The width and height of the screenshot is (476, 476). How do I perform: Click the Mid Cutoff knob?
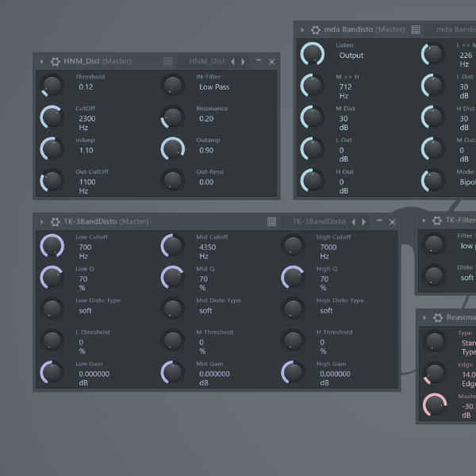point(173,246)
